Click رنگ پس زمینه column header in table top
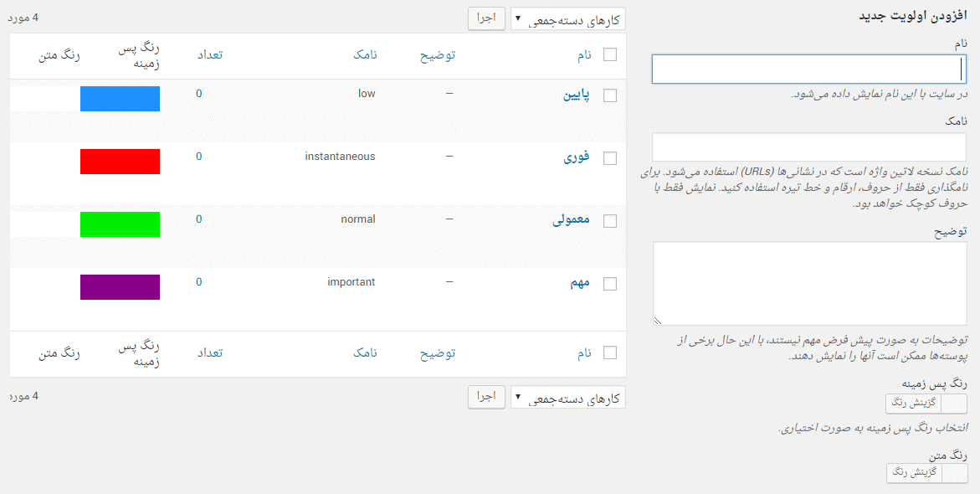 point(139,55)
